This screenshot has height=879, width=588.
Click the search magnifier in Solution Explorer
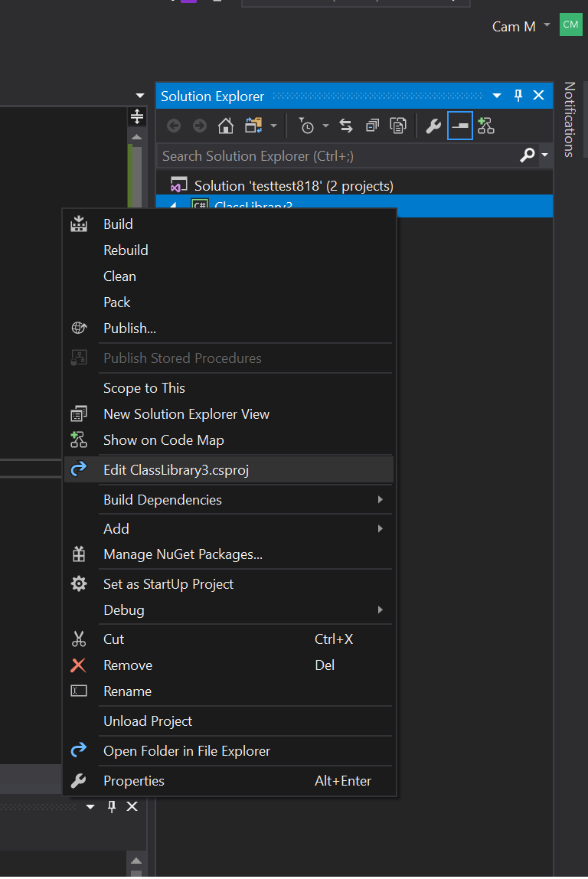[527, 155]
